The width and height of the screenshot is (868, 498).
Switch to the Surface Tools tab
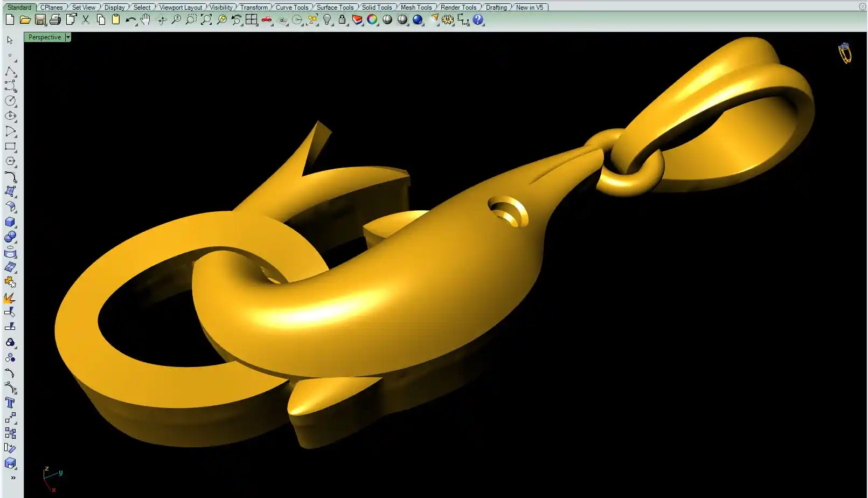point(335,7)
